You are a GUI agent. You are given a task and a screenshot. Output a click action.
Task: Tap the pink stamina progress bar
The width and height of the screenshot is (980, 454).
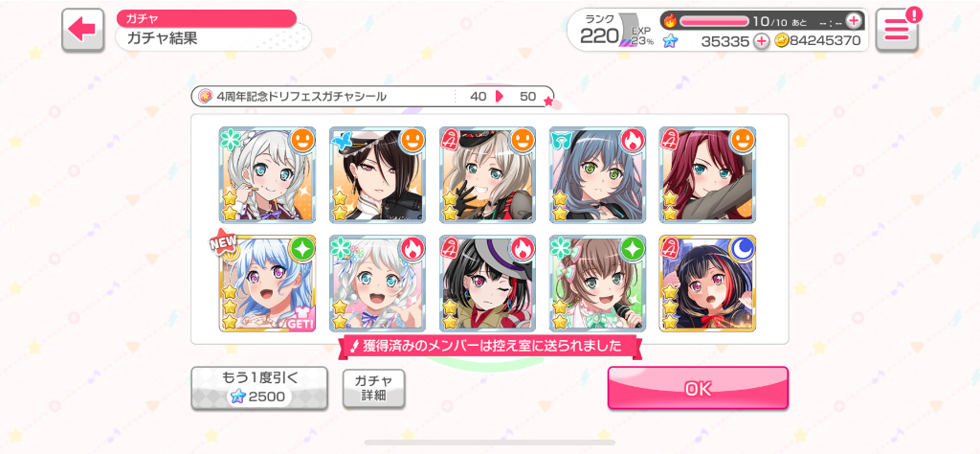pos(714,21)
